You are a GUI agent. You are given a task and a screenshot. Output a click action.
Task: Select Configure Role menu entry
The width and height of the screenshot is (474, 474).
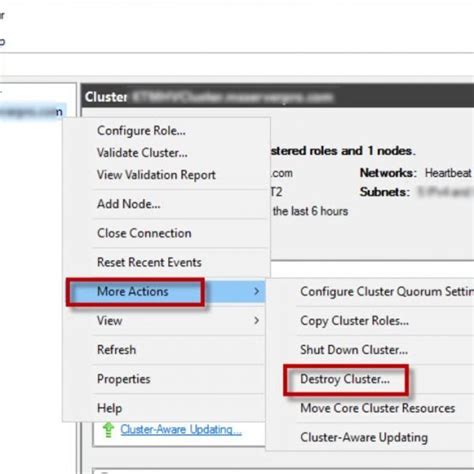[141, 131]
